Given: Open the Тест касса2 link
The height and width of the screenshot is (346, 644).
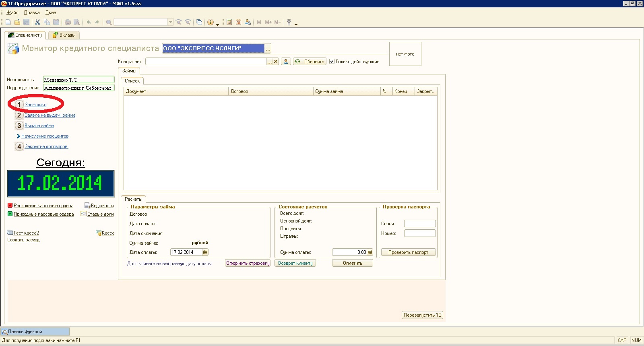Looking at the screenshot, I should [26, 233].
